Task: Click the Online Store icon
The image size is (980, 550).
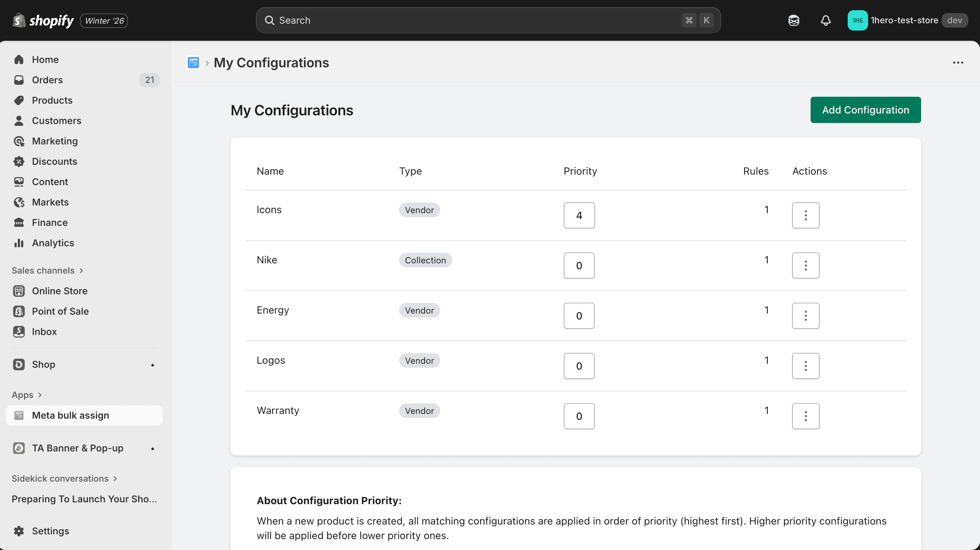Action: [x=19, y=291]
